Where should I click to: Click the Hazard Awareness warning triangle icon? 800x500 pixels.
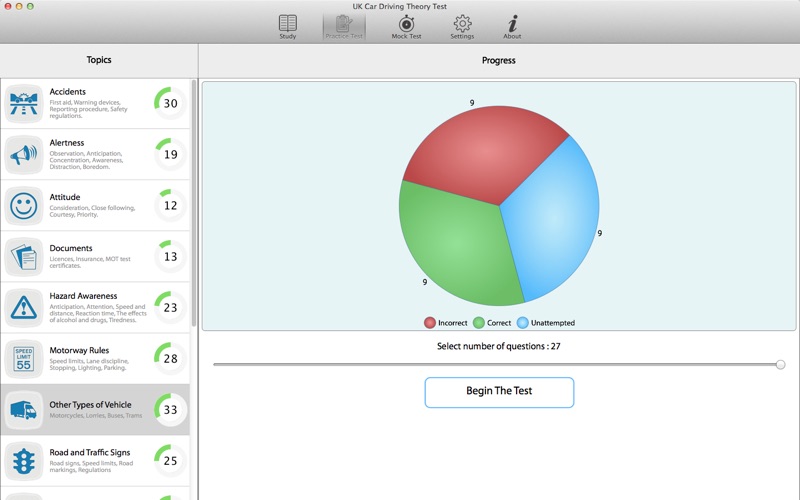(23, 308)
